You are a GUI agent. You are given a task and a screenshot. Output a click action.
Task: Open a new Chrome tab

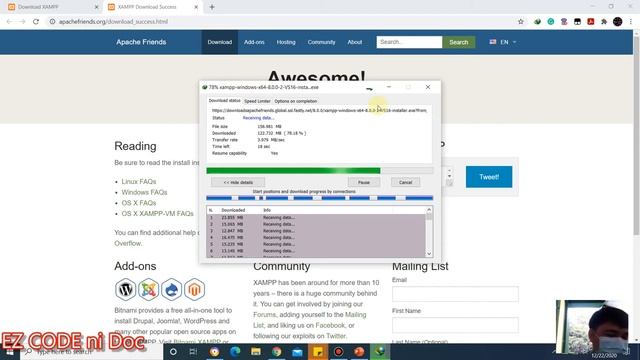coord(212,7)
